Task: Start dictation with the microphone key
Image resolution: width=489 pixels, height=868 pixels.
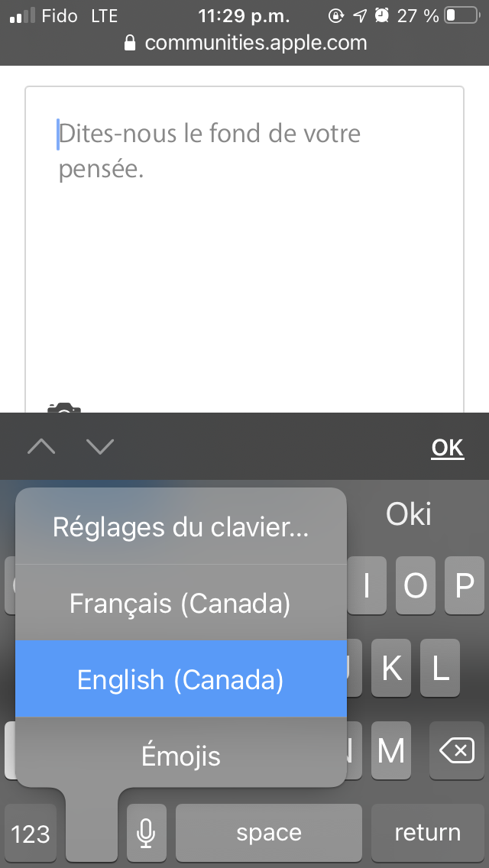Action: (146, 832)
